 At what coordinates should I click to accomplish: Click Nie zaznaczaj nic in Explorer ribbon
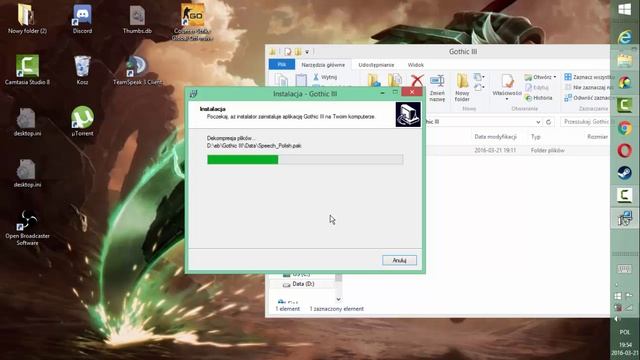point(589,87)
